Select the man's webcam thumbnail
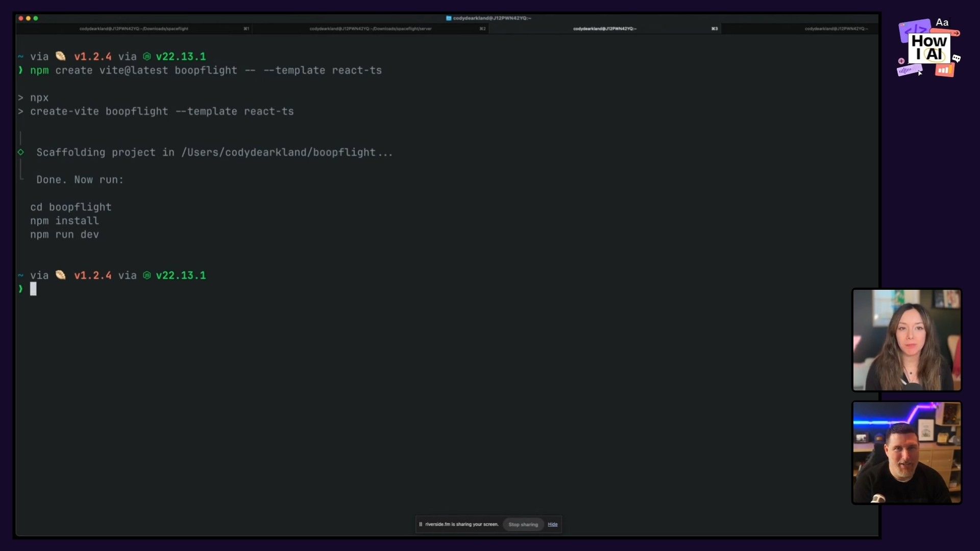This screenshot has height=551, width=980. (x=907, y=453)
